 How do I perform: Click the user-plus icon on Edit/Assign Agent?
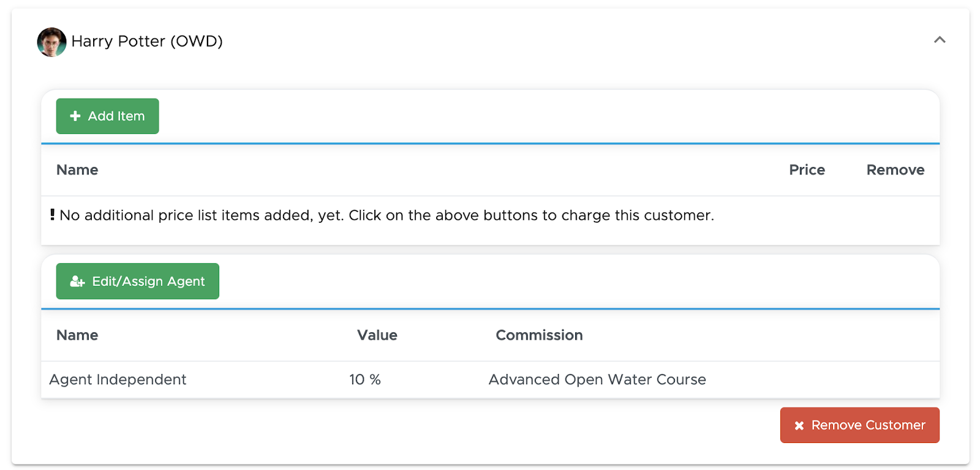tap(77, 282)
